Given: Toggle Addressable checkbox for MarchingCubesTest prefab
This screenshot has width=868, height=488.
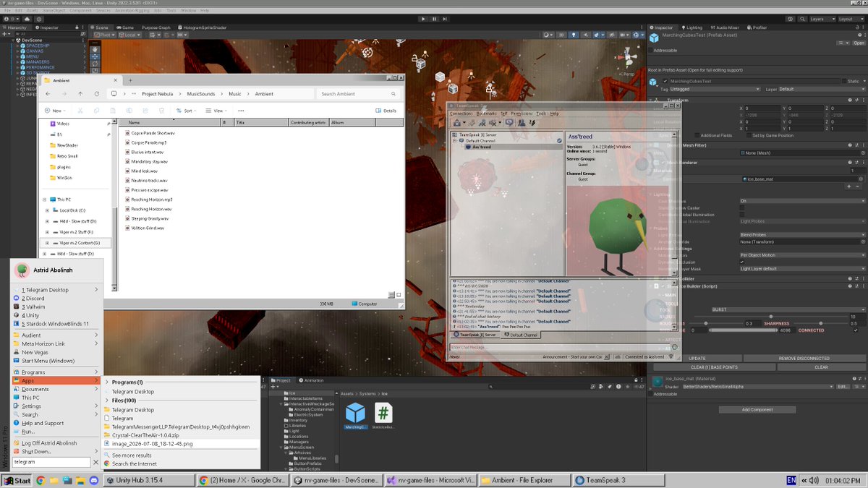Looking at the screenshot, I should click(x=650, y=51).
